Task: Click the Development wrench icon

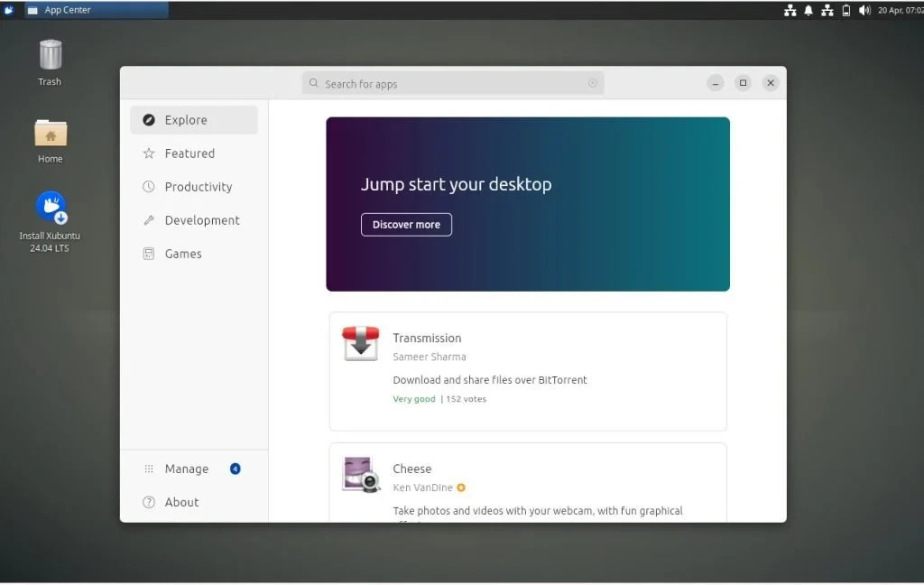Action: [149, 220]
